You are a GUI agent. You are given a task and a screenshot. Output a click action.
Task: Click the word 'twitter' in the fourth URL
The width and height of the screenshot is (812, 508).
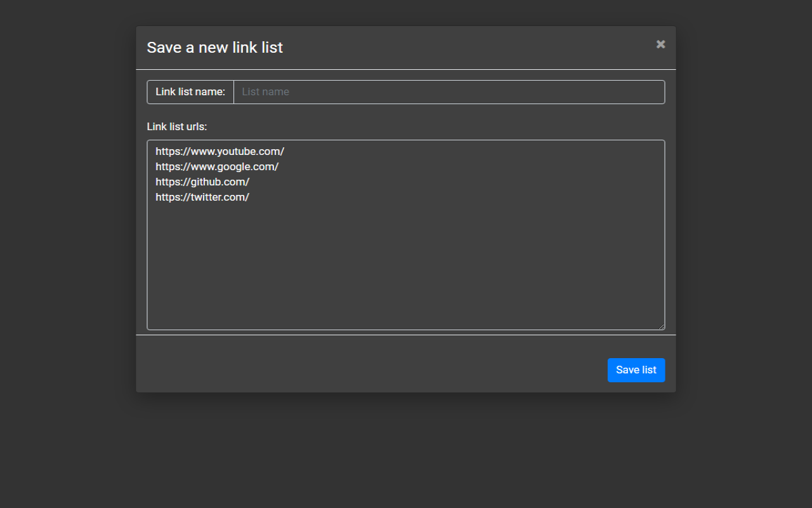(207, 197)
